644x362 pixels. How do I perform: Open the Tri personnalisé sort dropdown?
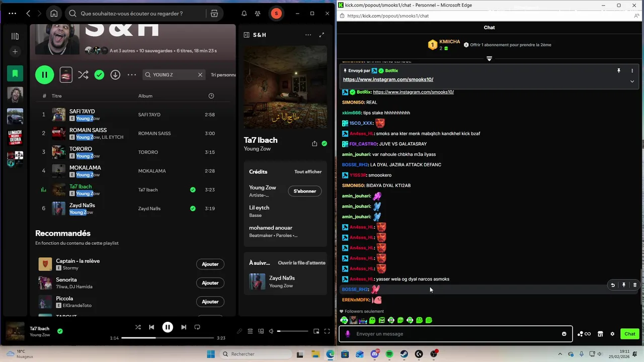click(x=223, y=75)
